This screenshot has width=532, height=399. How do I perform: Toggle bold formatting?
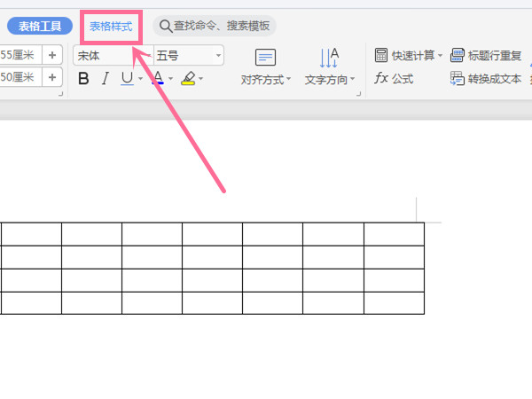pos(83,78)
